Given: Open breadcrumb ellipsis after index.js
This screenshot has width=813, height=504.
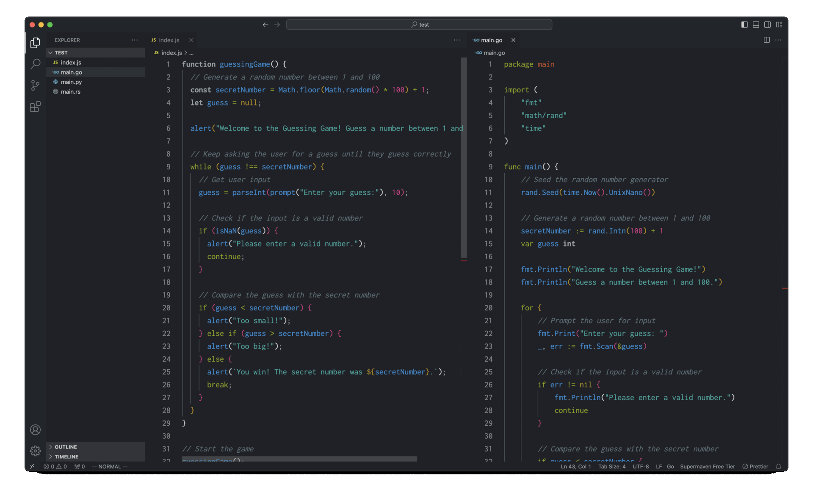Looking at the screenshot, I should click(191, 53).
